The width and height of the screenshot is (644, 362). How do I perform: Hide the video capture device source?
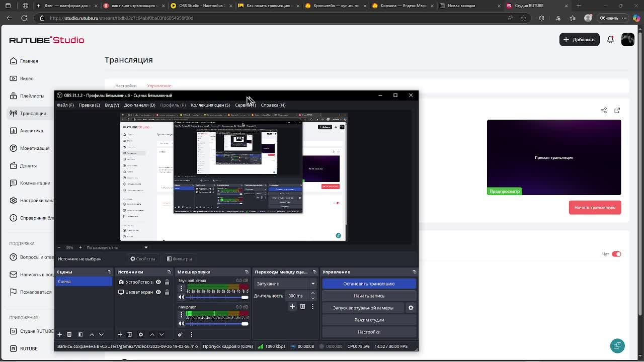158,282
